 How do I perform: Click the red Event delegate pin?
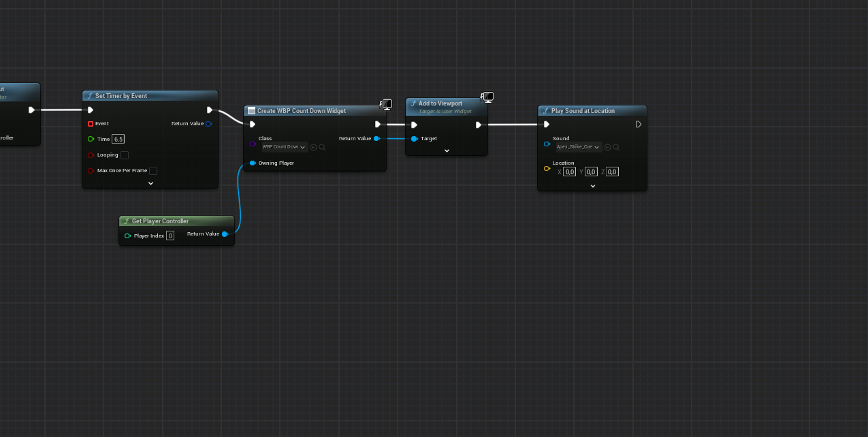click(x=91, y=124)
